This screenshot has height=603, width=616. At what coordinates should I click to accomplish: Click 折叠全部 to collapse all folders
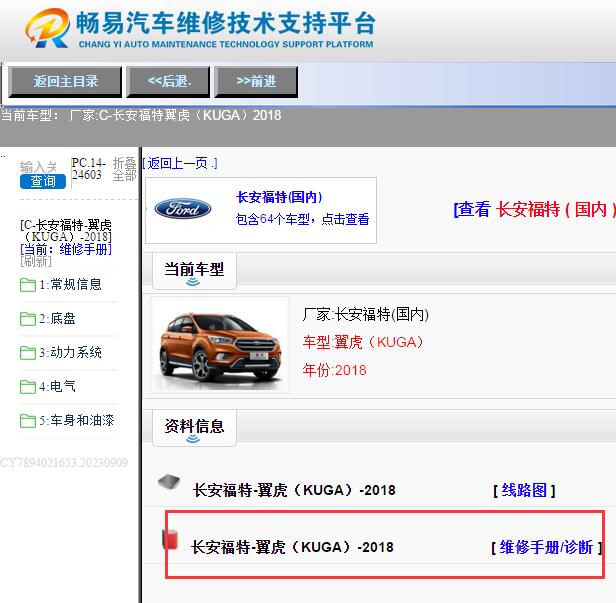[124, 169]
